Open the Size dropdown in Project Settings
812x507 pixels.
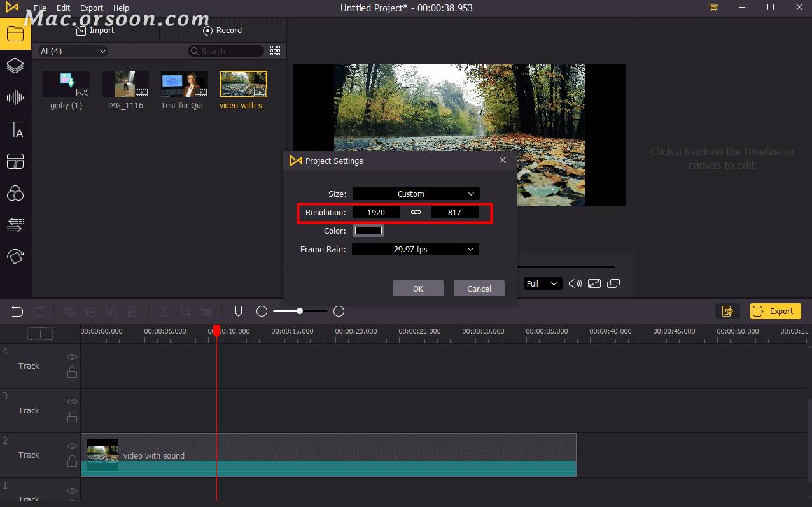click(415, 194)
